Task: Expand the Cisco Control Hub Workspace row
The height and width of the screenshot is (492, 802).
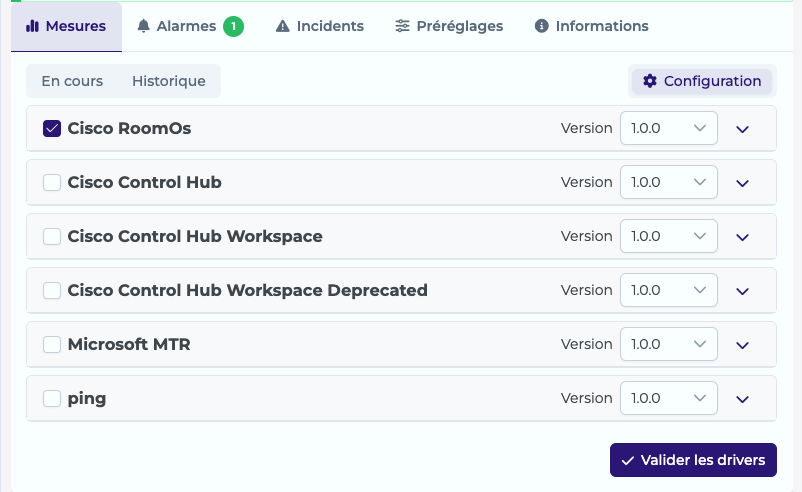Action: (742, 237)
